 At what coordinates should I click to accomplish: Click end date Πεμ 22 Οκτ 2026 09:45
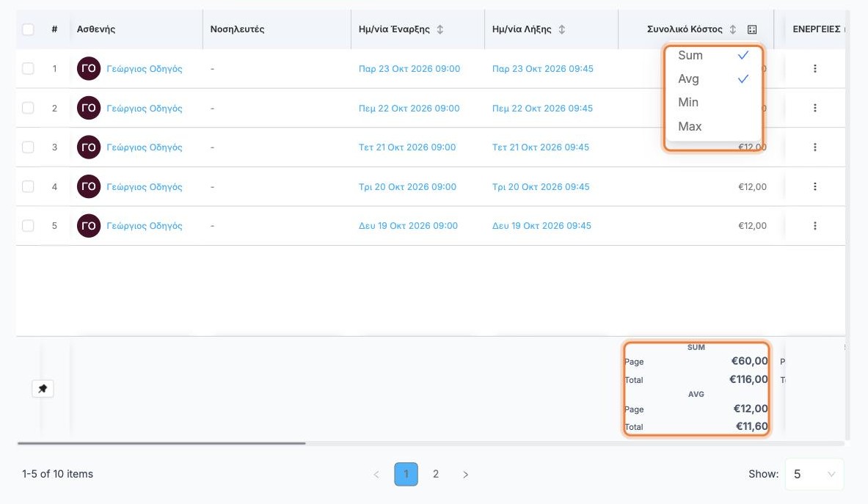point(542,108)
